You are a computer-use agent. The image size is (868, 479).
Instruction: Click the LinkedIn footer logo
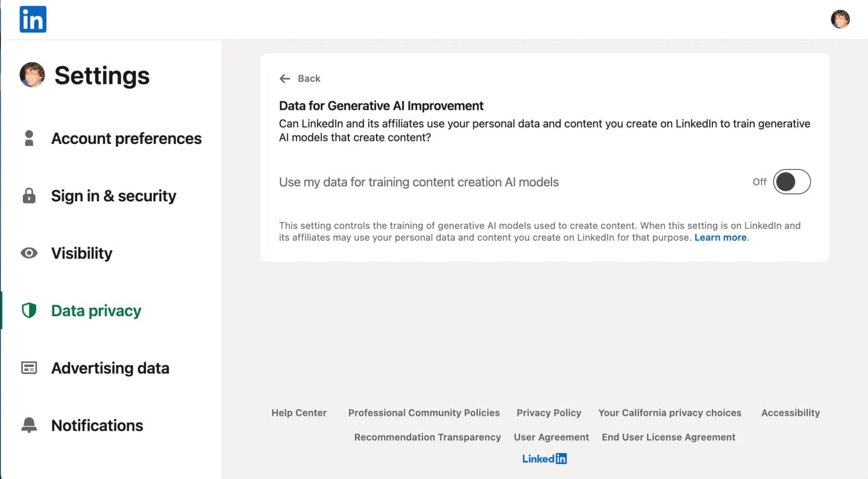click(x=544, y=459)
